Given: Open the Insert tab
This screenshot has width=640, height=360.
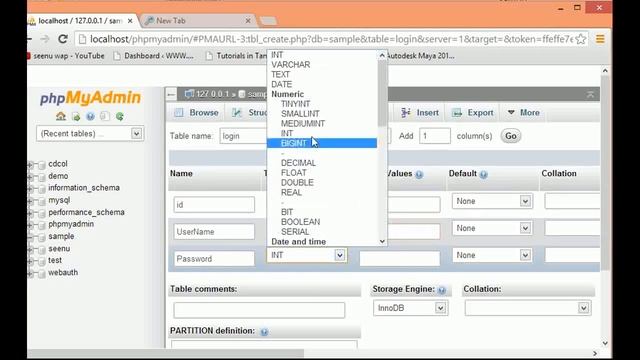Looking at the screenshot, I should (420, 113).
